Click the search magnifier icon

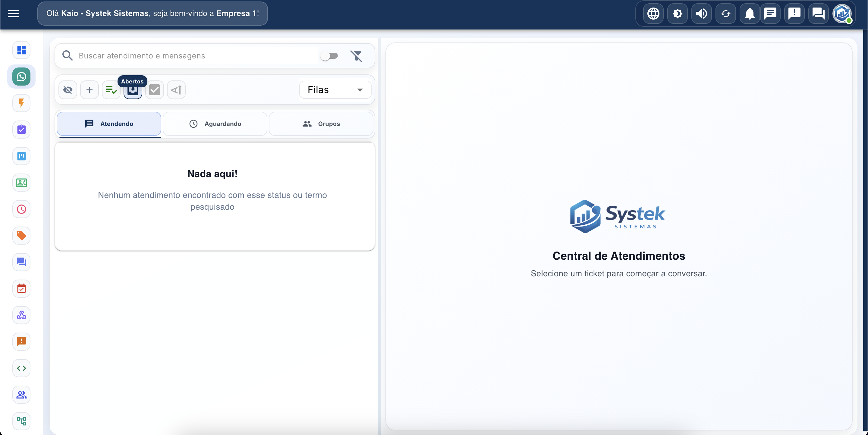coord(68,55)
